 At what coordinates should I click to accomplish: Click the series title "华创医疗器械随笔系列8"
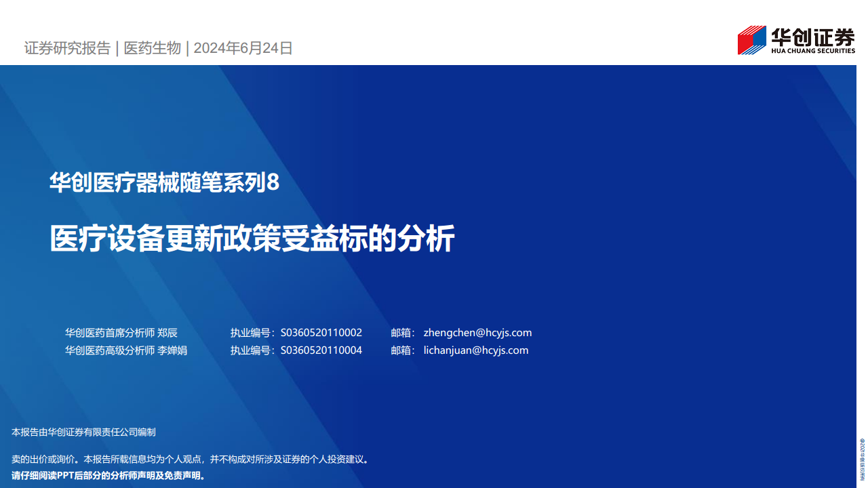[x=164, y=182]
